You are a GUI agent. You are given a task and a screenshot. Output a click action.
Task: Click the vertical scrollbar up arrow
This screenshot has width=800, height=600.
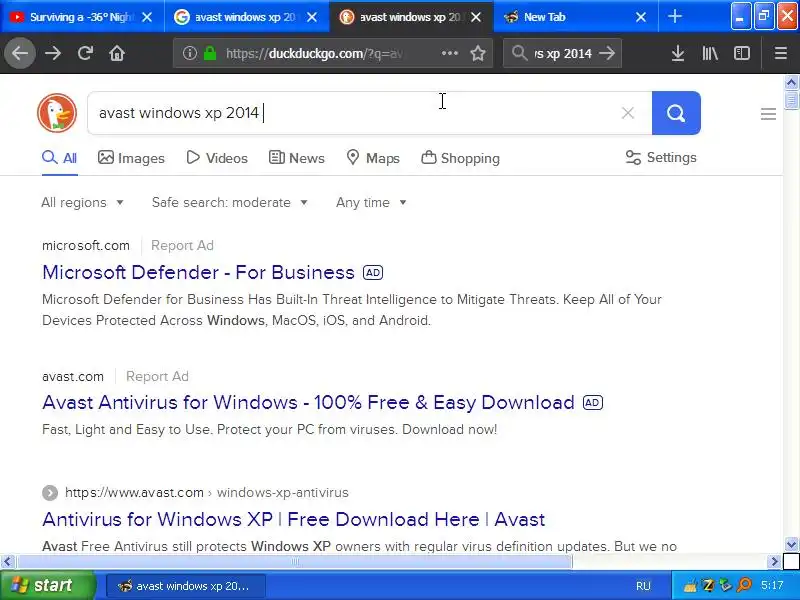point(791,82)
